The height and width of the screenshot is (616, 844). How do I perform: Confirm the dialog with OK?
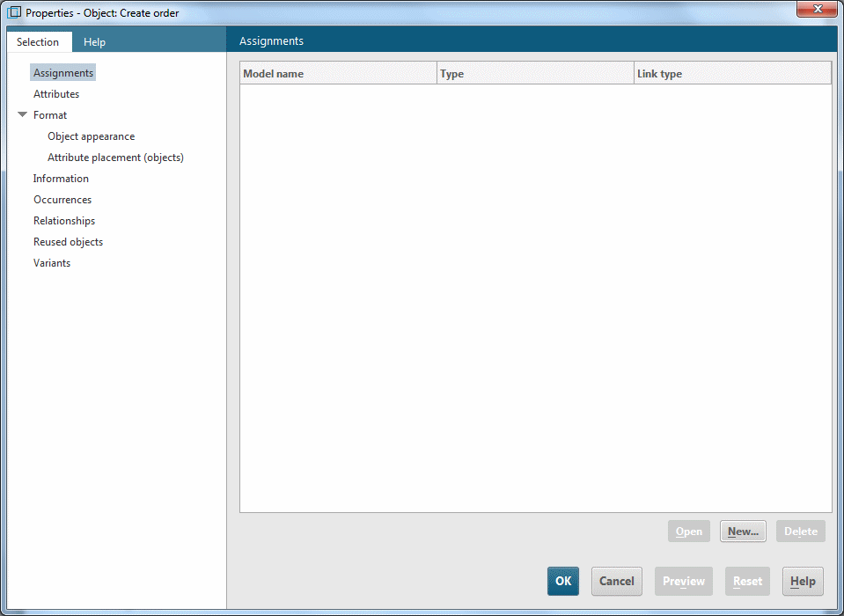pos(563,581)
